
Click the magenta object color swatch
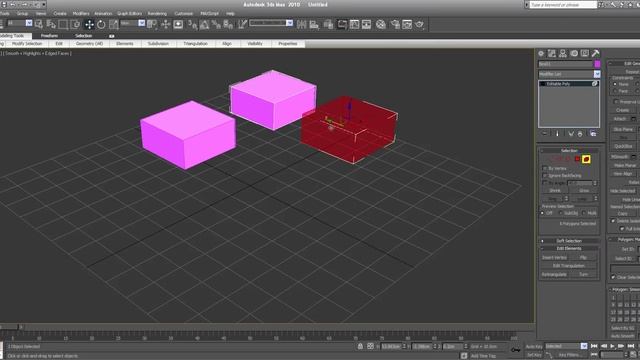point(597,64)
